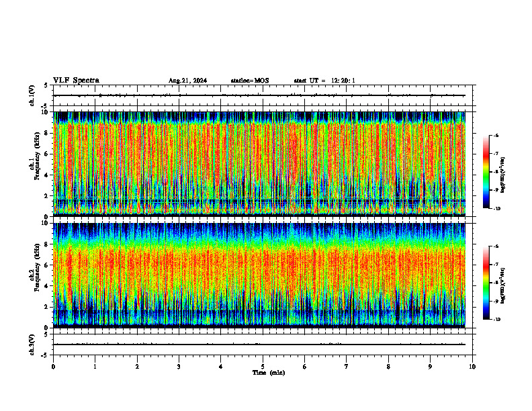Click time axis tick label "3"
This screenshot has height=411, width=532.
pyautogui.click(x=179, y=367)
